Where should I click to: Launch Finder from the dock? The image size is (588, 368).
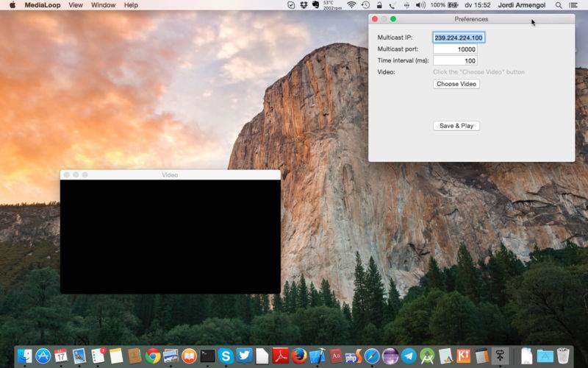click(x=25, y=356)
